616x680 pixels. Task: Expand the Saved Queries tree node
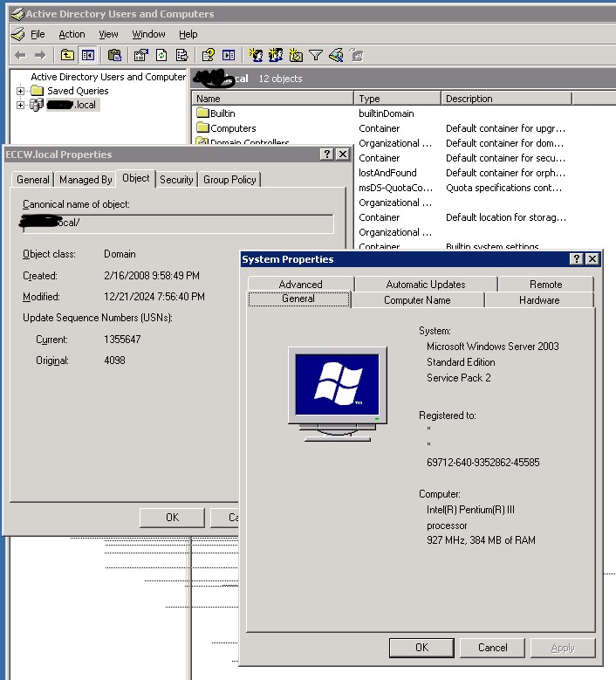coord(21,91)
